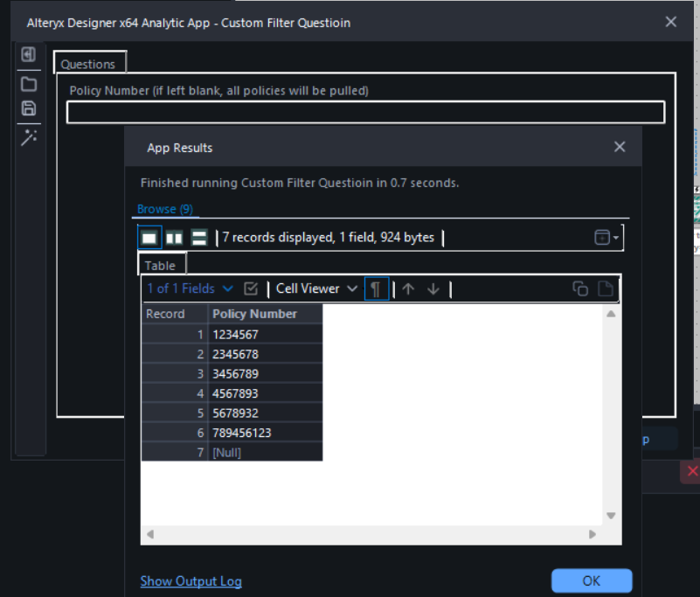The height and width of the screenshot is (597, 700).
Task: Expand the 1 of 1 Fields dropdown
Action: [x=191, y=288]
